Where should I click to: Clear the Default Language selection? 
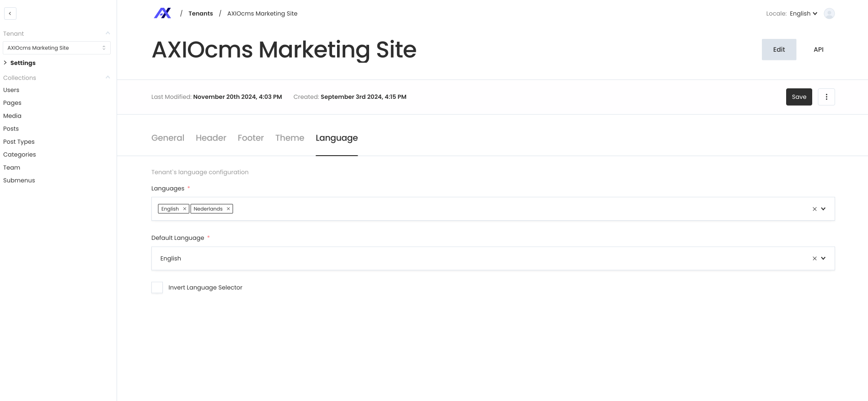[814, 259]
